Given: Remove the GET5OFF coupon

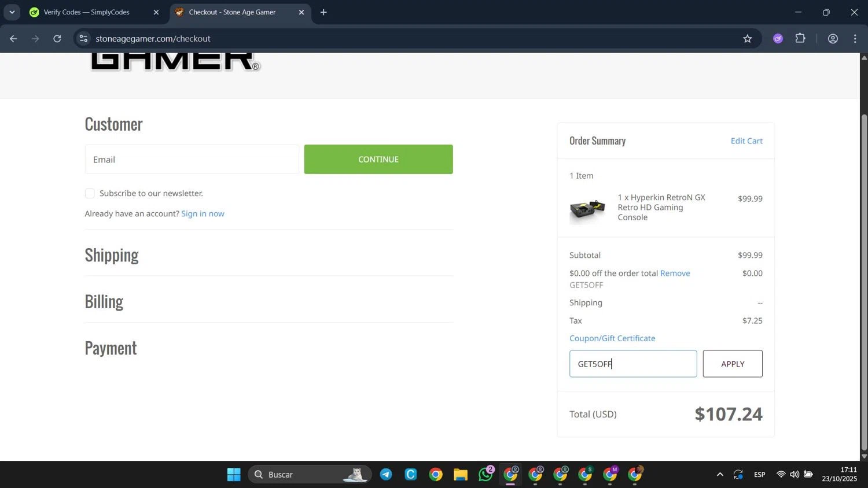Looking at the screenshot, I should pyautogui.click(x=675, y=273).
